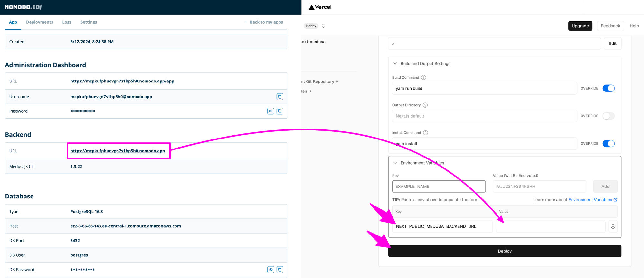The image size is (644, 278).
Task: Open the Hobby team switcher arrows
Action: pyautogui.click(x=323, y=26)
